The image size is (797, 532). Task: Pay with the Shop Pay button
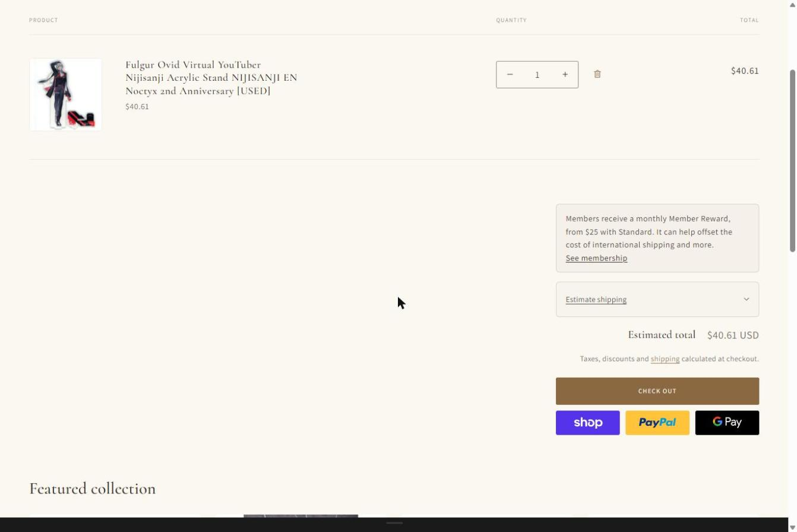pyautogui.click(x=588, y=423)
